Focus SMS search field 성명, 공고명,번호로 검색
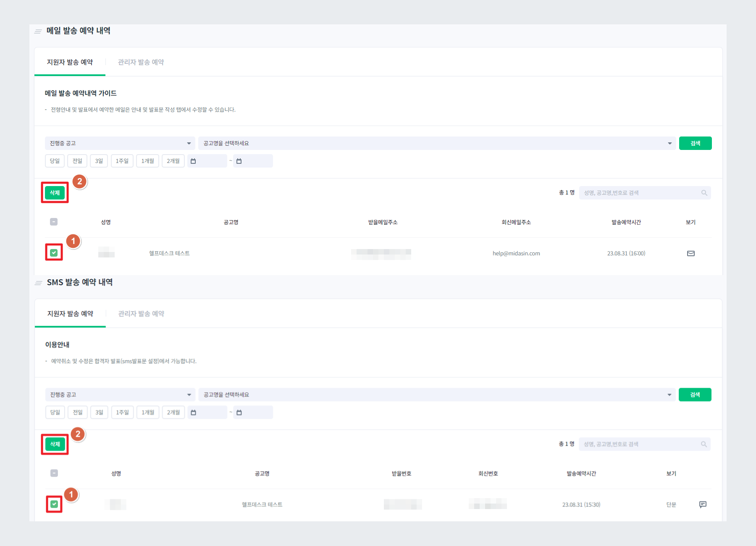The image size is (756, 546). (x=644, y=444)
